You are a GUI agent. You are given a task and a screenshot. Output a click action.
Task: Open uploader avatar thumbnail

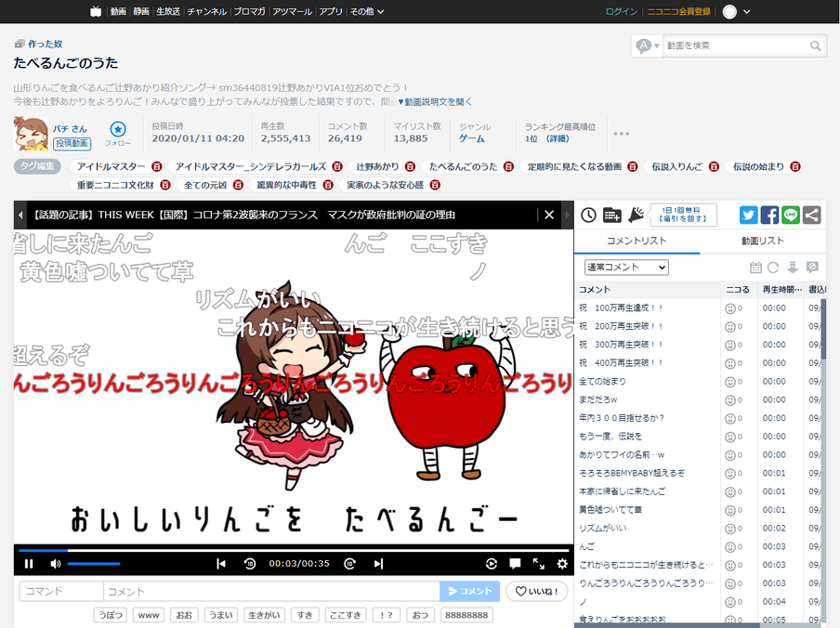click(x=31, y=134)
